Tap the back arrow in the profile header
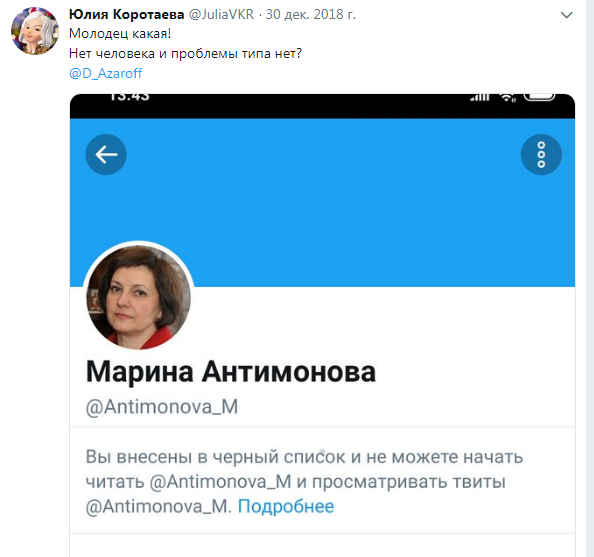 [x=106, y=155]
